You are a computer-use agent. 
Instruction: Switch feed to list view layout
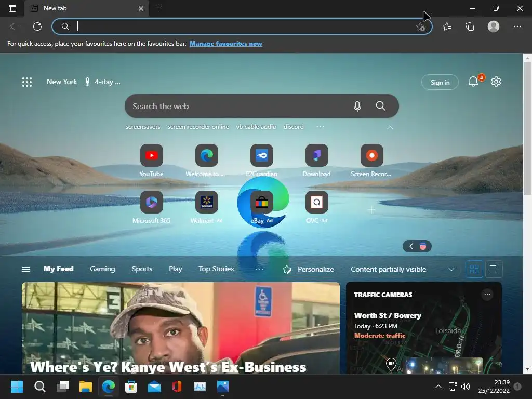494,269
